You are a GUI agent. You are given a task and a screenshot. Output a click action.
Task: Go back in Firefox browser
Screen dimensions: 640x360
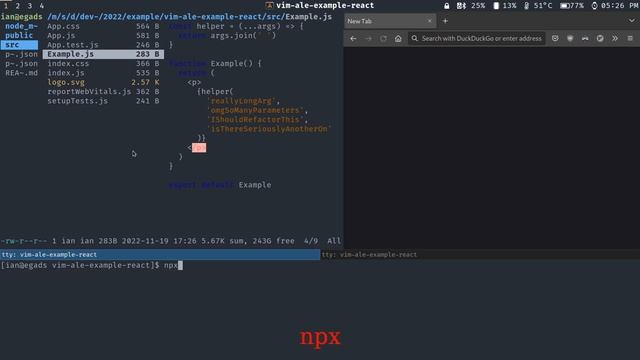click(353, 38)
